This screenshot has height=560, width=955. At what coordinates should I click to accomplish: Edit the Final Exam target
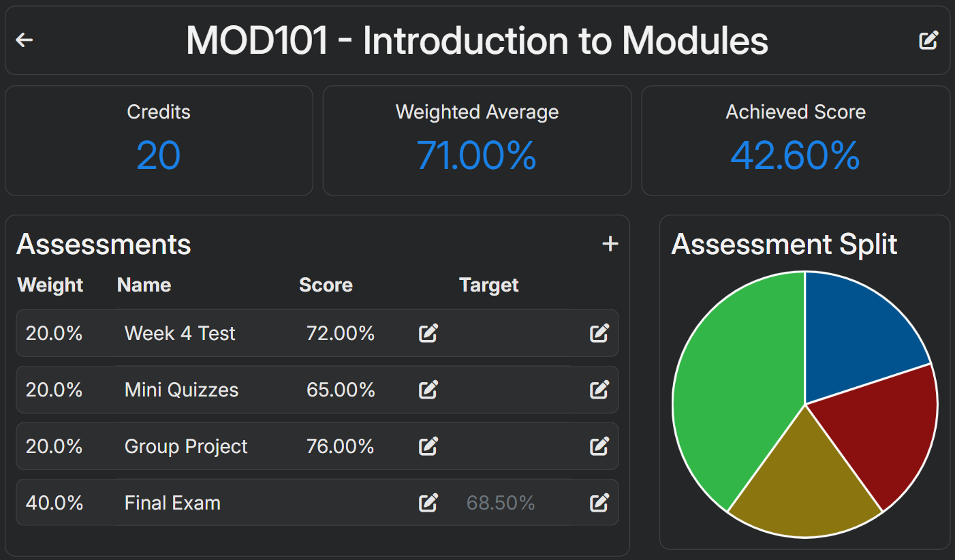[x=599, y=503]
